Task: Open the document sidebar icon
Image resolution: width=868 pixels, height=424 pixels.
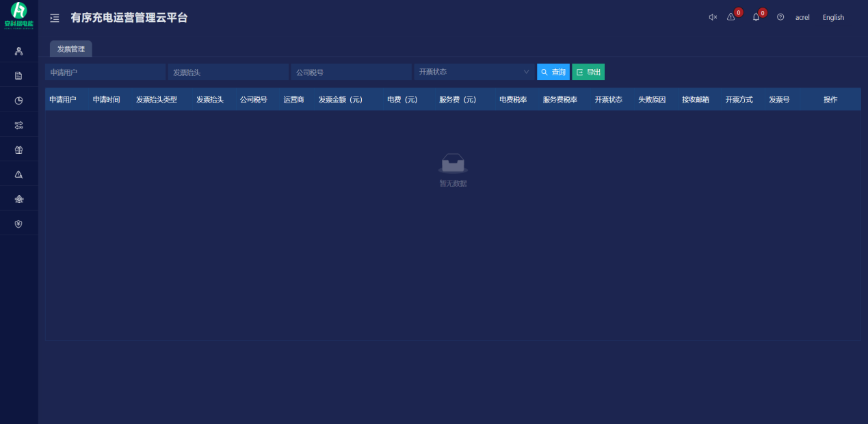Action: pos(18,76)
